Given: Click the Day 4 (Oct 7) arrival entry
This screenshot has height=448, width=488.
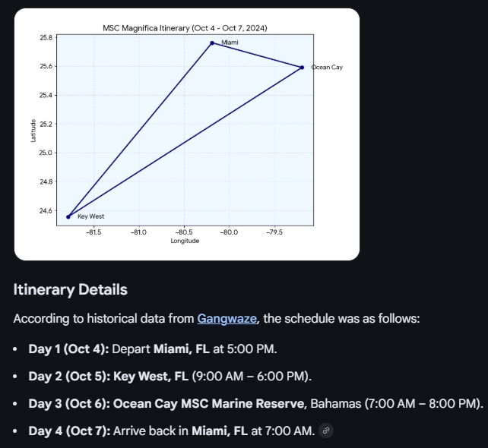Looking at the screenshot, I should tap(171, 431).
